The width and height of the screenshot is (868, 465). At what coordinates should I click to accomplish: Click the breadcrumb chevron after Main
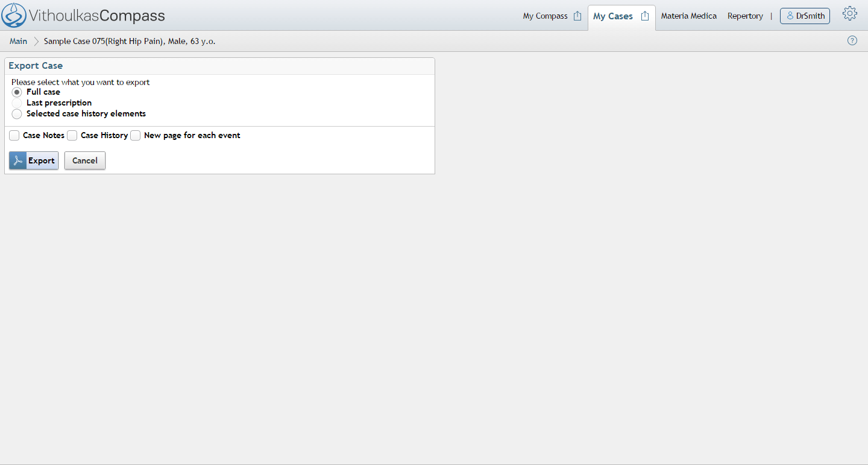[36, 41]
